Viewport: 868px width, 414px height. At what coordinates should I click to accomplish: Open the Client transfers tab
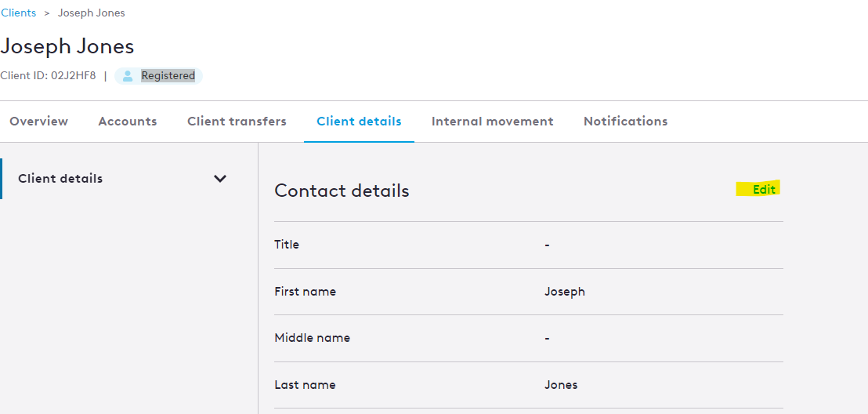point(237,122)
